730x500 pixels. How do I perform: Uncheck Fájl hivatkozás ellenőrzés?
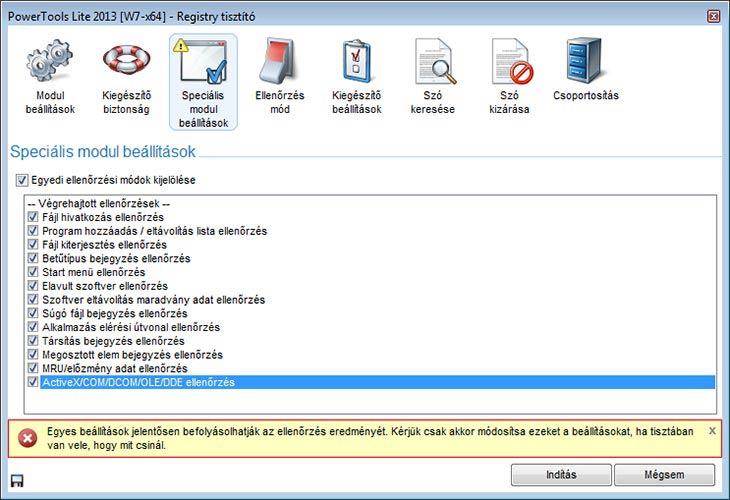pos(33,217)
